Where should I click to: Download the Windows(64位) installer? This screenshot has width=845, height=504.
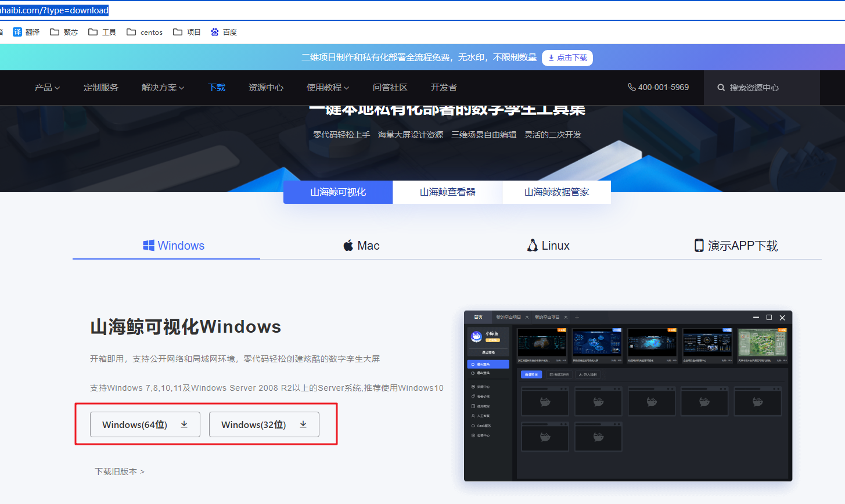[145, 424]
